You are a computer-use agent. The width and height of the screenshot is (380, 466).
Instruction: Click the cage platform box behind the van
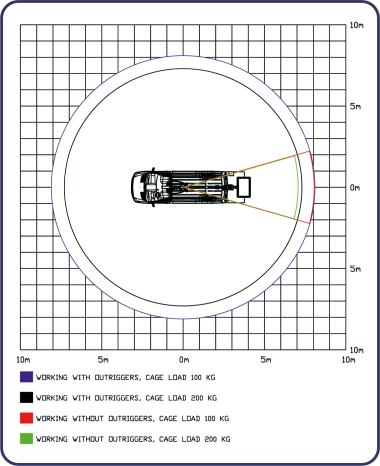coord(244,187)
